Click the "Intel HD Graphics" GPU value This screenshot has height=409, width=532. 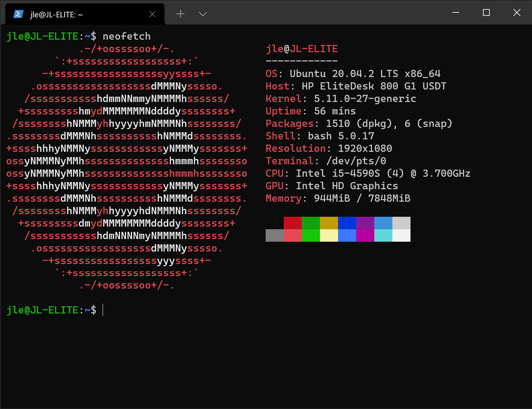pos(347,186)
